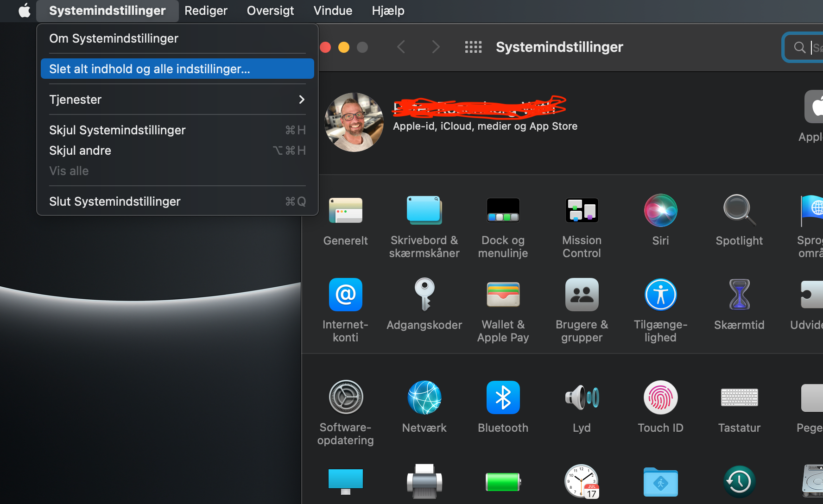This screenshot has width=823, height=504.
Task: Open Internetkonti preference pane
Action: (x=345, y=295)
